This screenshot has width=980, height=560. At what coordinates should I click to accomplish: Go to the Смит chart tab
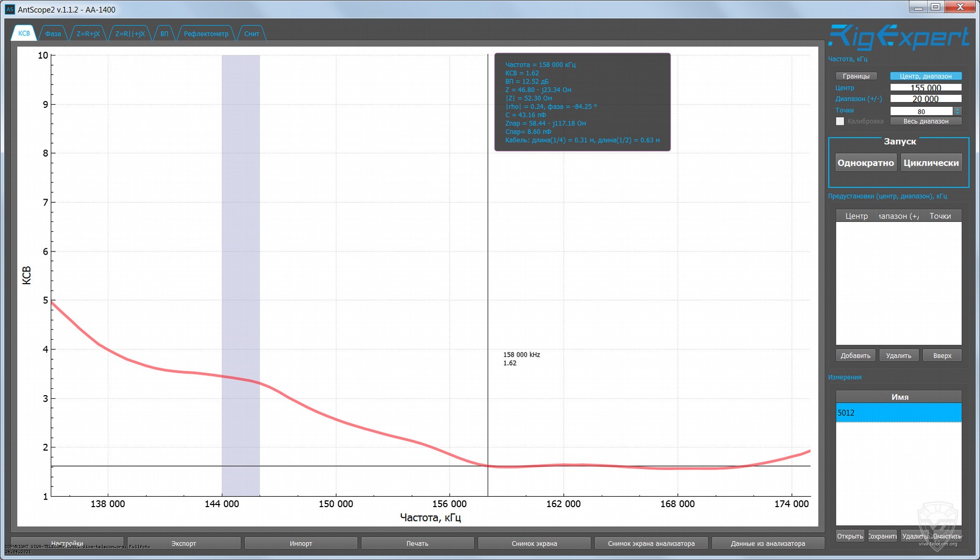point(251,34)
